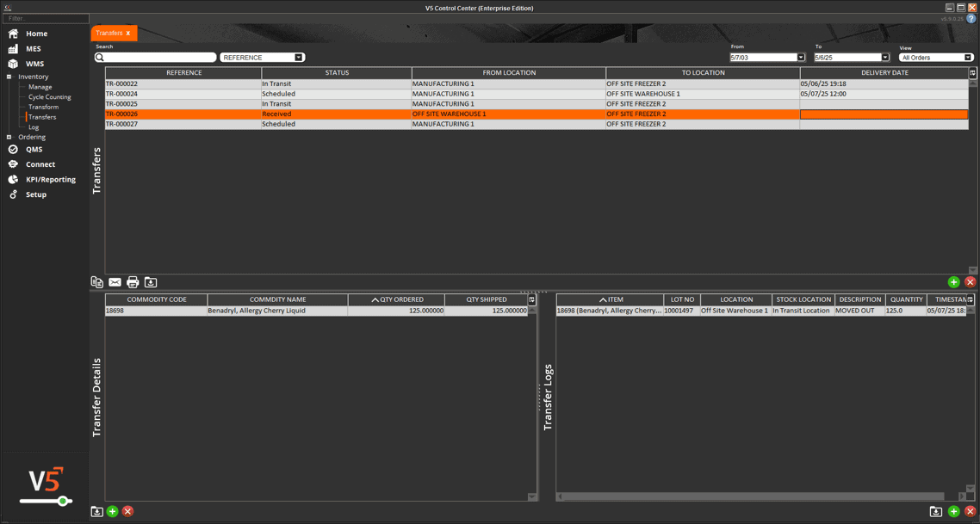Select Cycle Counting under Inventory
The height and width of the screenshot is (524, 980).
(49, 97)
